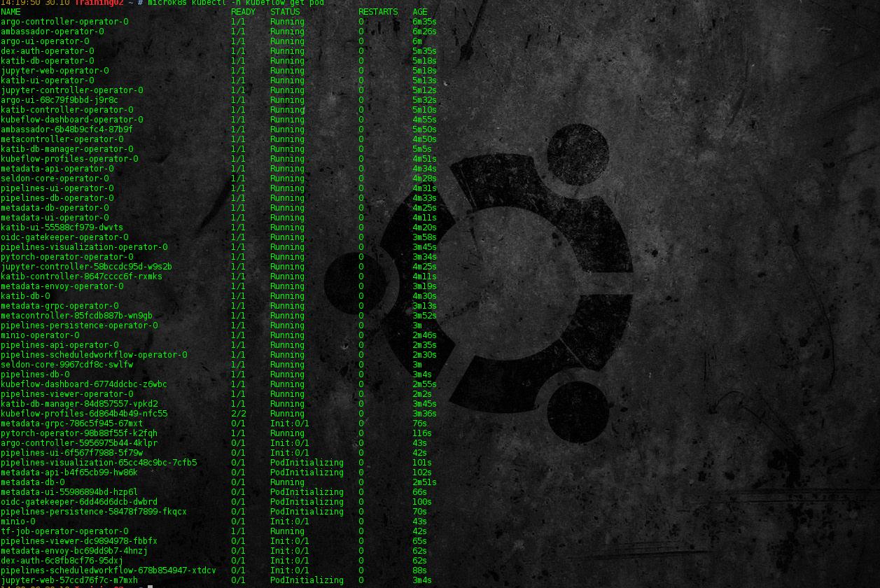Click pod name pipelines-db-0

pyautogui.click(x=35, y=374)
